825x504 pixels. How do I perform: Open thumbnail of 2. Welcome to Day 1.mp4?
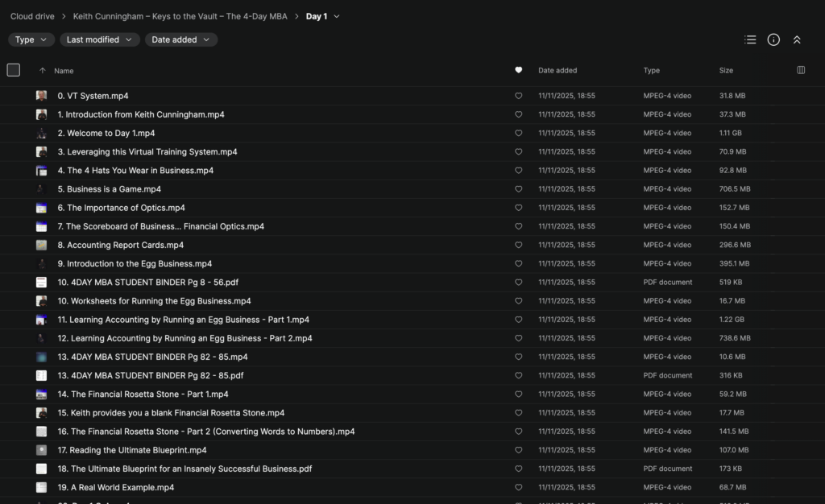(41, 134)
